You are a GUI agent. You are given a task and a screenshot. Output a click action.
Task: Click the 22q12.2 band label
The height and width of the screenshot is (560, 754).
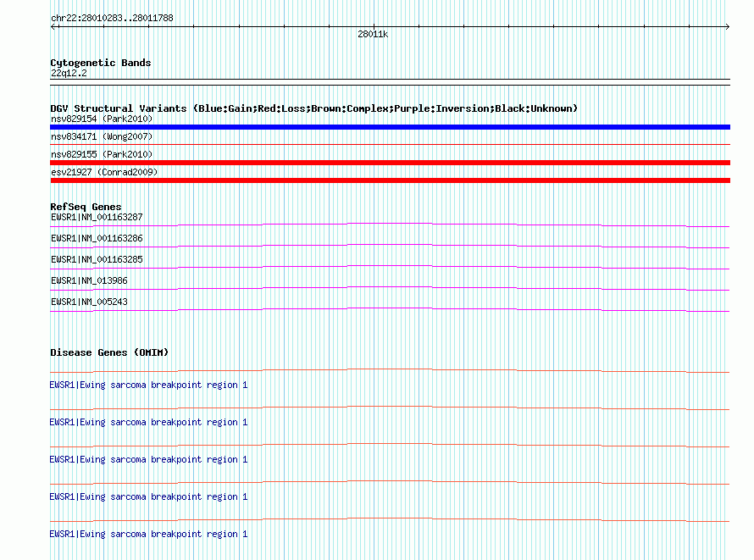(x=69, y=73)
